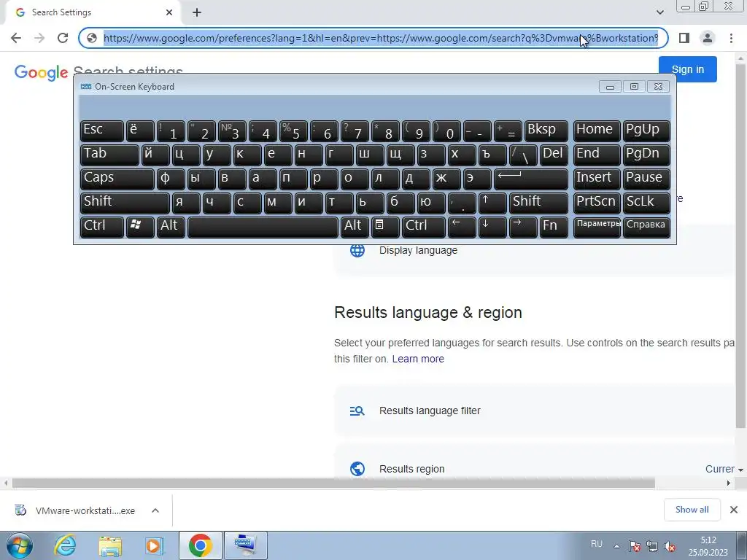Click the right arrow of horizontal scrollbar
Image resolution: width=747 pixels, height=560 pixels.
click(729, 483)
